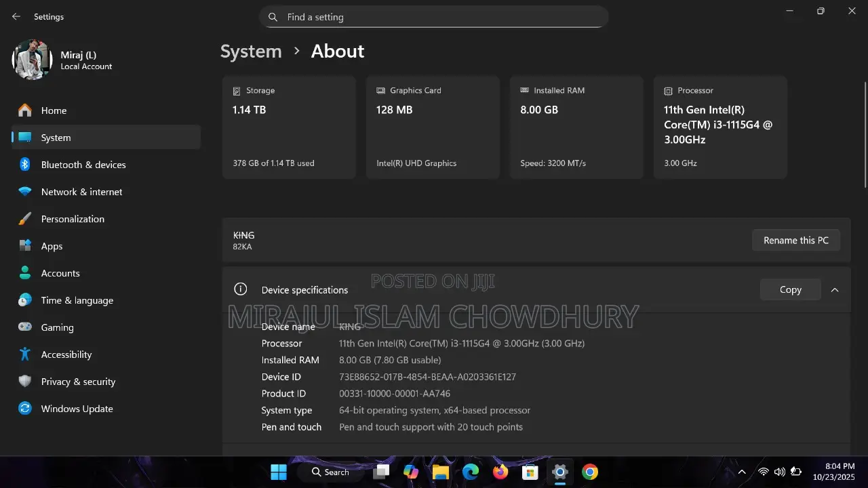Click the Graphics Card icon
Viewport: 868px width, 488px height.
point(380,90)
